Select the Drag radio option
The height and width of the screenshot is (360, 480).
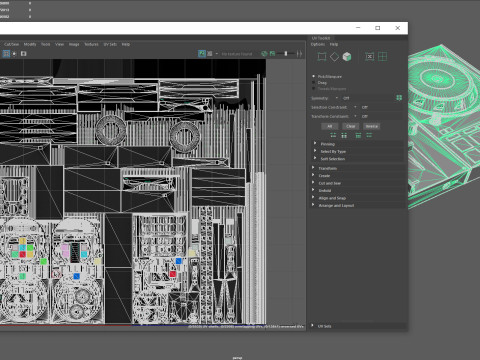(x=313, y=82)
